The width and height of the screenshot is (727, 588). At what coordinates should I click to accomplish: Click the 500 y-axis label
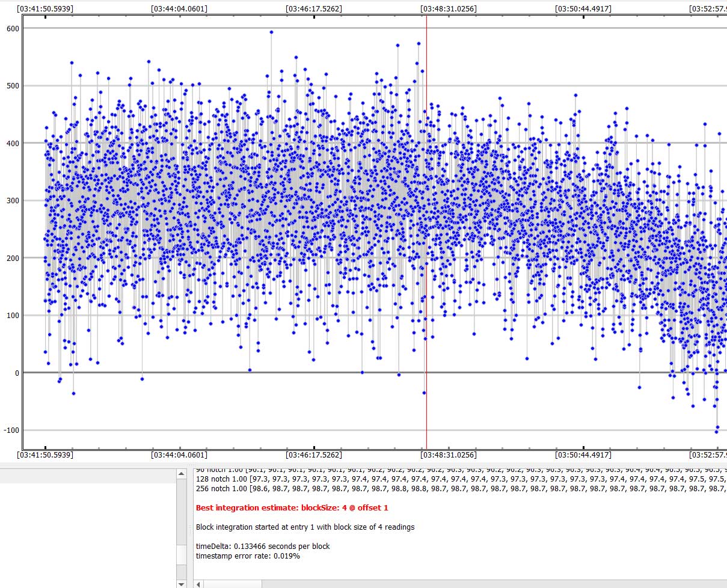(x=13, y=86)
